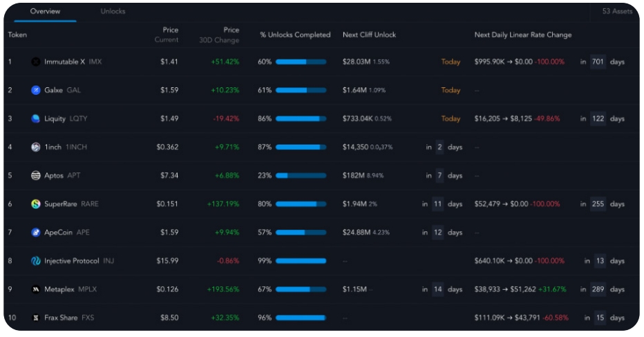Click Liquity's Today cliff unlock label

[451, 118]
